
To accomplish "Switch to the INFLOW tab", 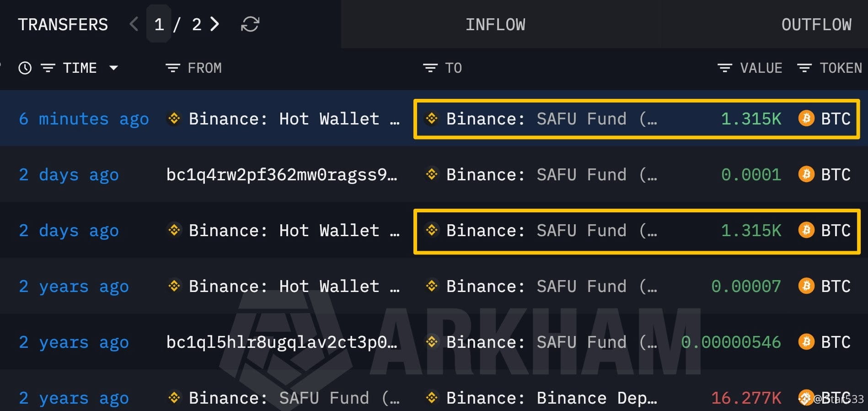I will pyautogui.click(x=495, y=24).
